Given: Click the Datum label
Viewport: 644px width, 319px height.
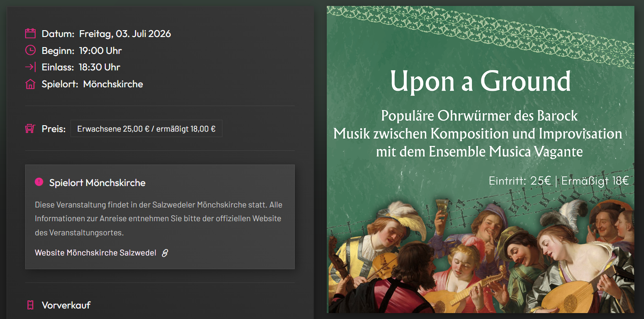Looking at the screenshot, I should coord(58,34).
